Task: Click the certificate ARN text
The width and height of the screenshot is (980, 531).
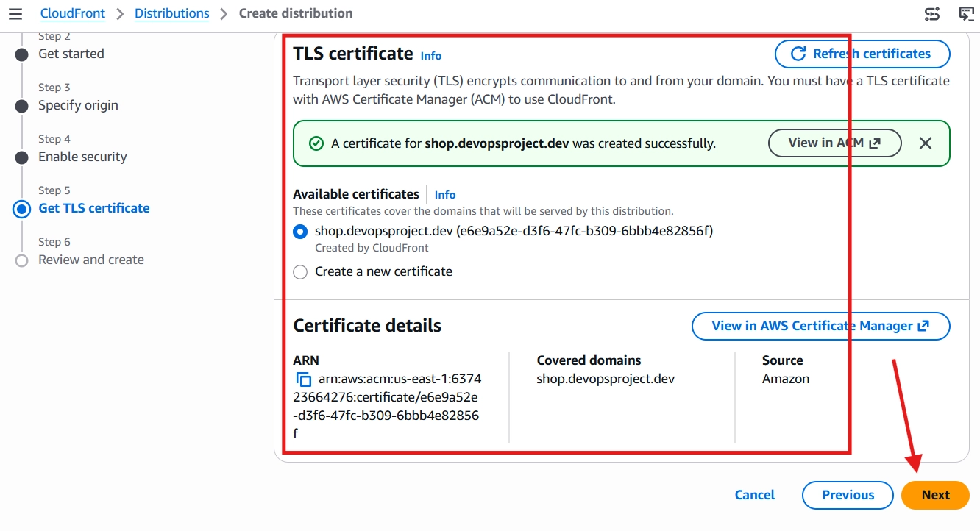Action: click(387, 407)
